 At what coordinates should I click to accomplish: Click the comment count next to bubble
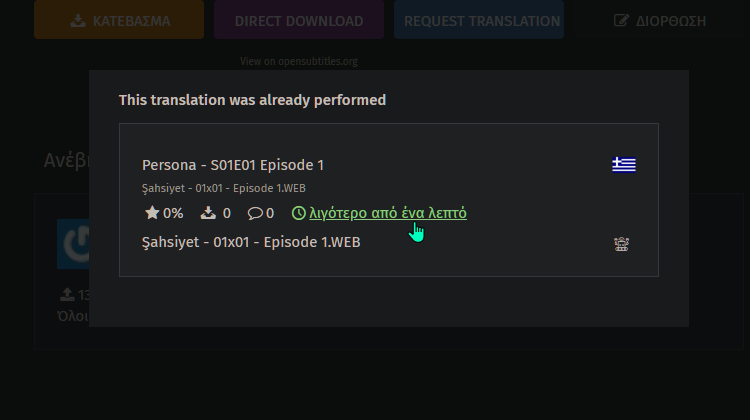(x=270, y=213)
